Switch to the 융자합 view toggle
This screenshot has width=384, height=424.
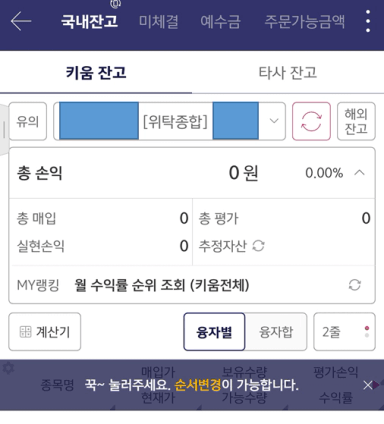click(x=276, y=332)
